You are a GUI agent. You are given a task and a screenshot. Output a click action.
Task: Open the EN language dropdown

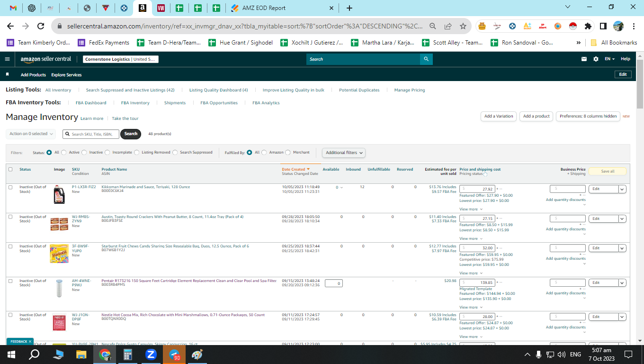[x=610, y=59]
